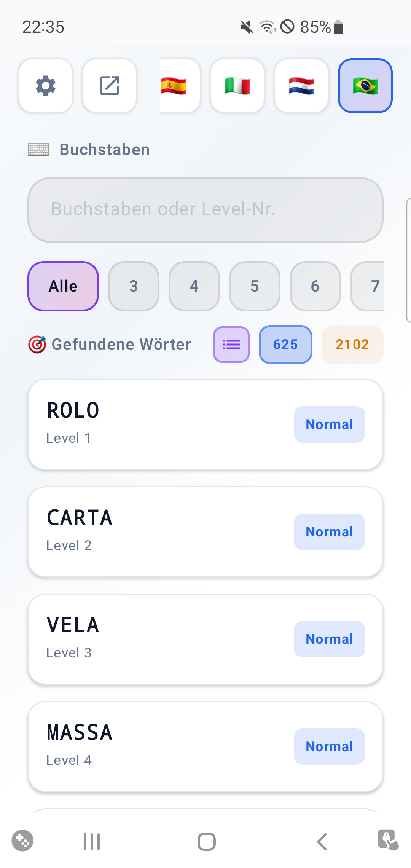Select the Spanish flag language
The height and width of the screenshot is (868, 411).
point(180,86)
